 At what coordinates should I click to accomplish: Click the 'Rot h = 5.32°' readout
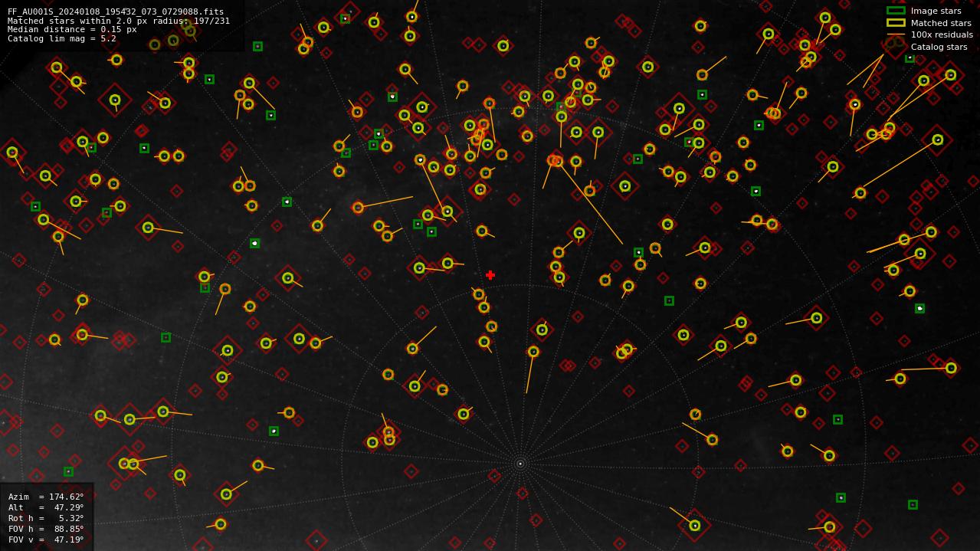[x=46, y=518]
